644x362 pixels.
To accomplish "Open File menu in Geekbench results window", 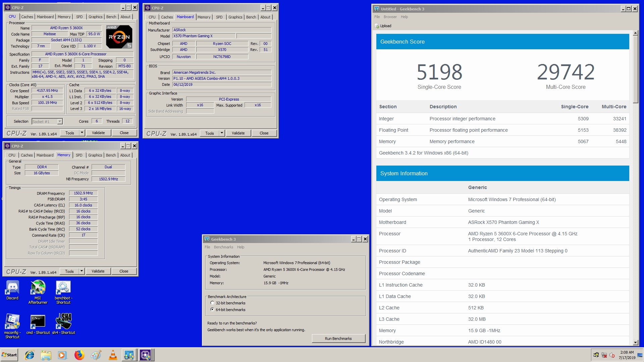I will click(x=377, y=17).
